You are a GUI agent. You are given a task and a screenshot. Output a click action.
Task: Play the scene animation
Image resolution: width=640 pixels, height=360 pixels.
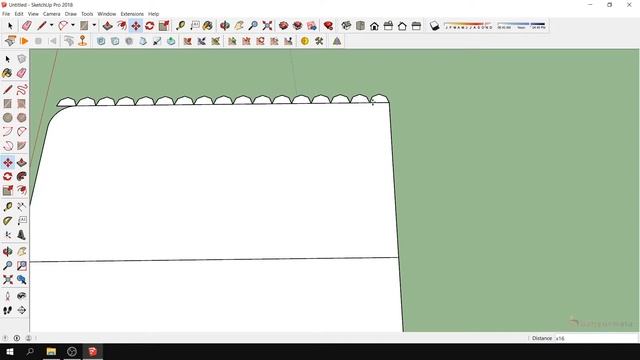click(24, 41)
